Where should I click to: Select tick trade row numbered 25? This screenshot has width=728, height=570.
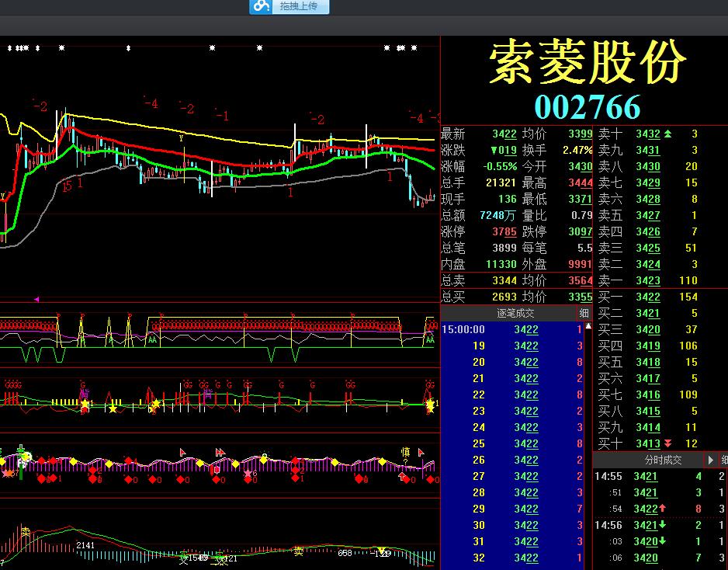coord(512,443)
